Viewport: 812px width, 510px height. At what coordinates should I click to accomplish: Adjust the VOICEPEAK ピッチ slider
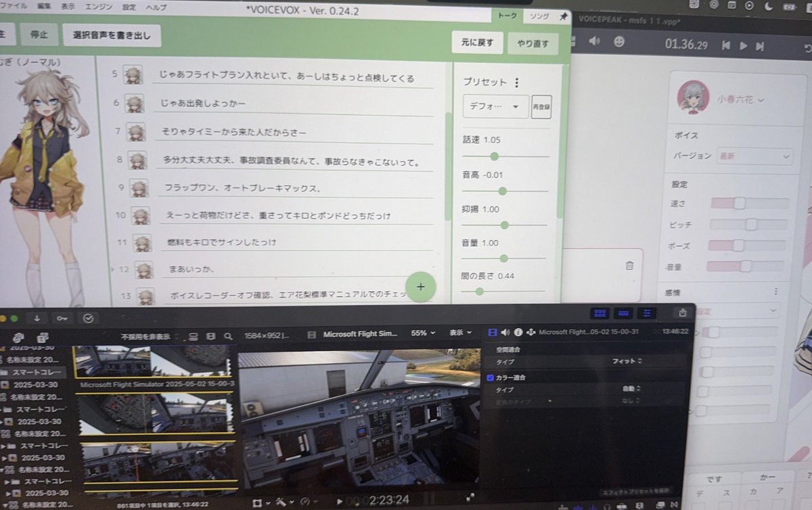pyautogui.click(x=750, y=224)
